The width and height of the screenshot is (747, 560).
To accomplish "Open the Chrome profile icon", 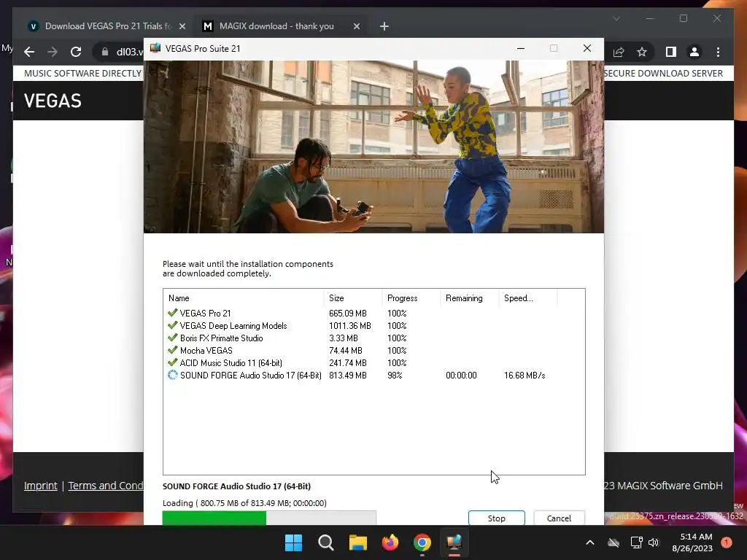I will (694, 52).
